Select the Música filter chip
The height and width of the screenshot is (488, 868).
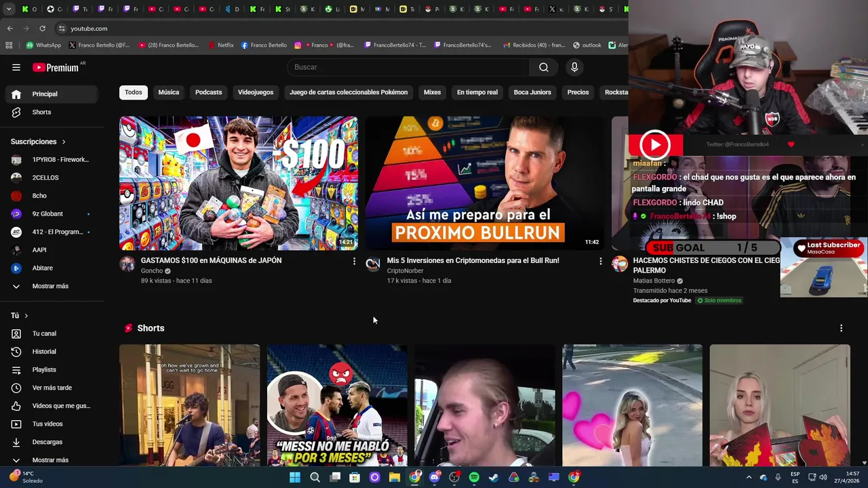(x=169, y=92)
